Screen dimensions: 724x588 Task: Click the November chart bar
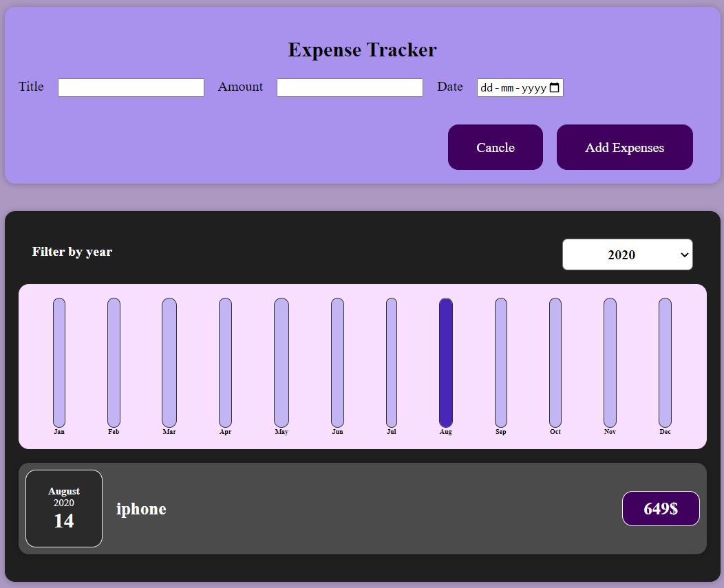[610, 361]
